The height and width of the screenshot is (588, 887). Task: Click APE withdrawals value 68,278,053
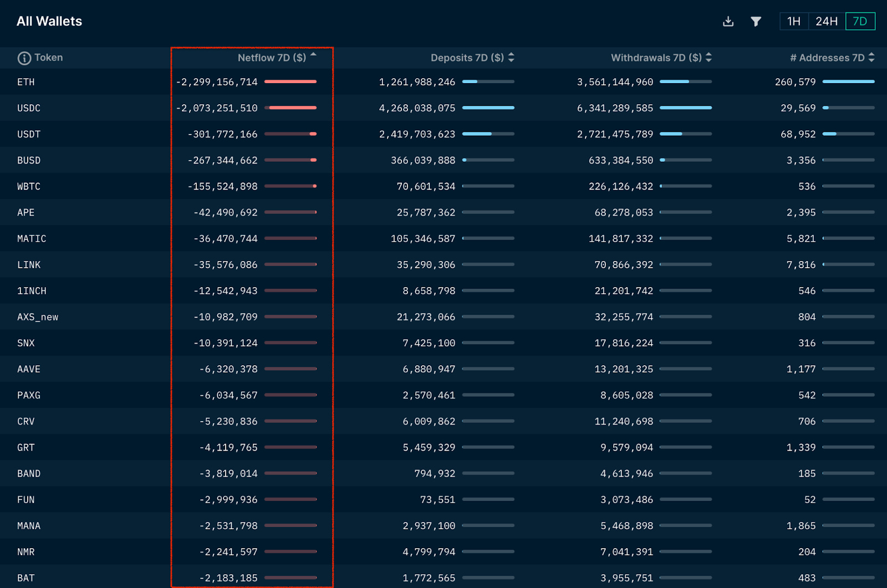point(624,212)
